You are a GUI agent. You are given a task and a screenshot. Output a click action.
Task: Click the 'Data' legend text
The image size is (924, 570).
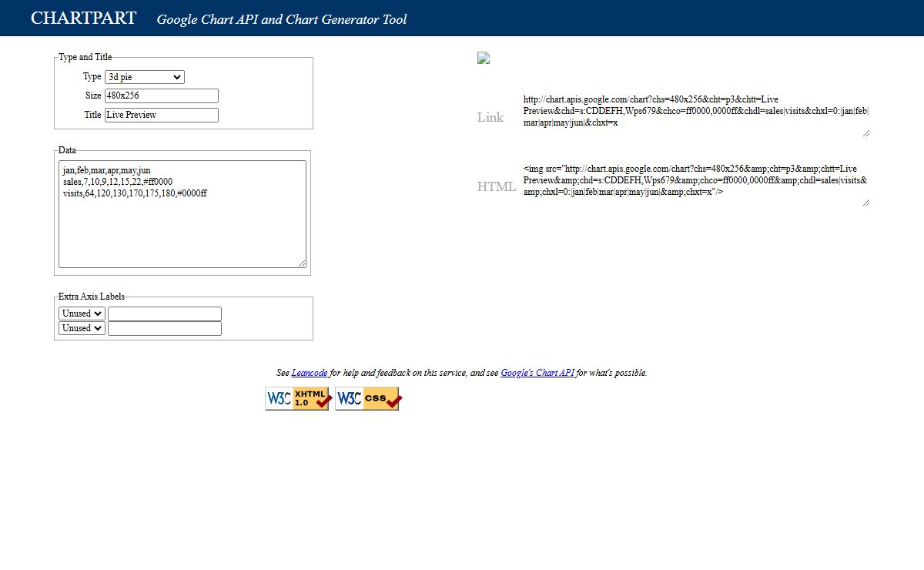68,150
